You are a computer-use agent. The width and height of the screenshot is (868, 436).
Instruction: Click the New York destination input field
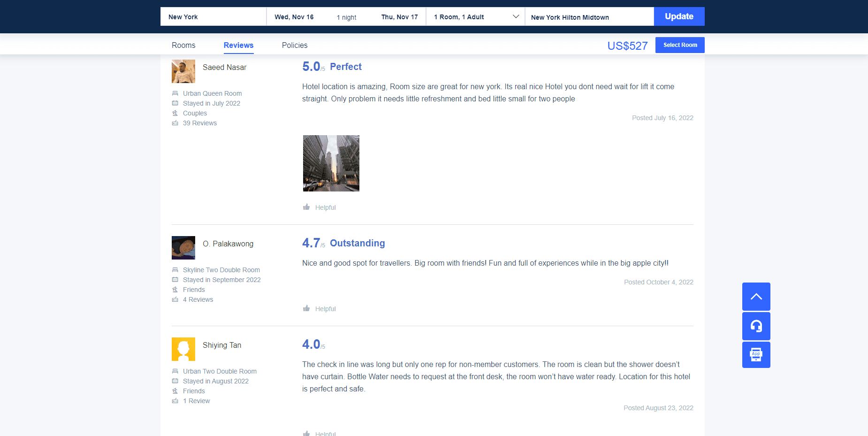point(213,16)
